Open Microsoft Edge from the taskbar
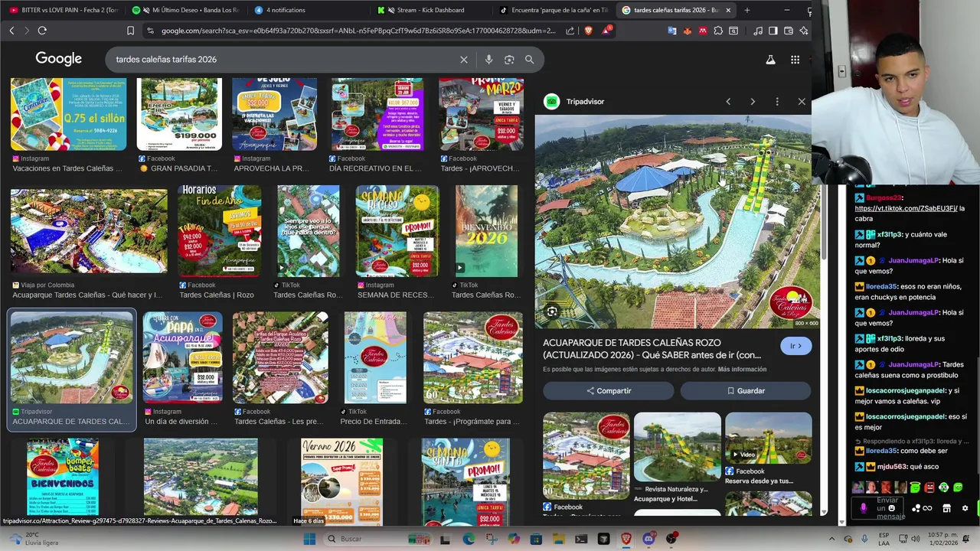This screenshot has height=551, width=980. (469, 539)
